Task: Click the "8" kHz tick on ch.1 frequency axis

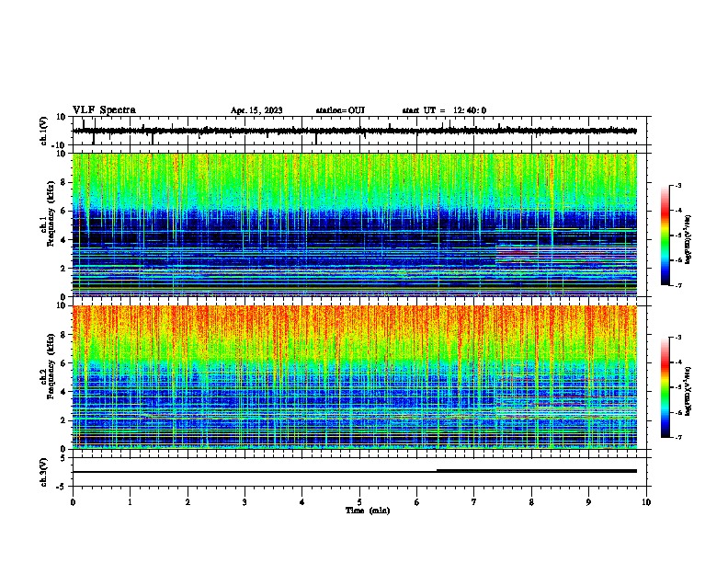Action: pos(63,182)
